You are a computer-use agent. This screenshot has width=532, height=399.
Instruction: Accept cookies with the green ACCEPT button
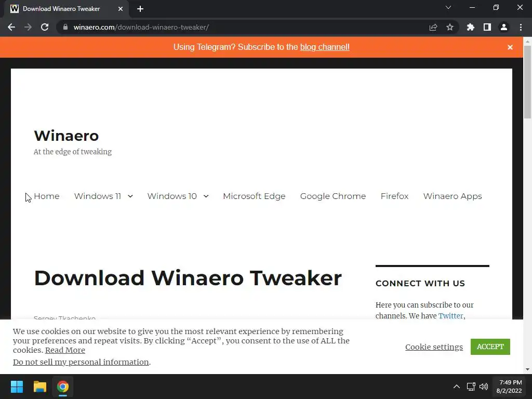click(x=490, y=347)
